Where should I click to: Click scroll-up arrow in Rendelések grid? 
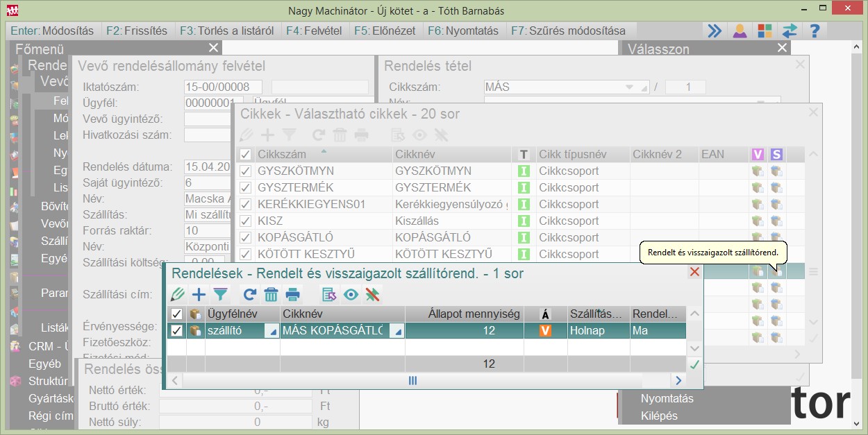tap(694, 314)
